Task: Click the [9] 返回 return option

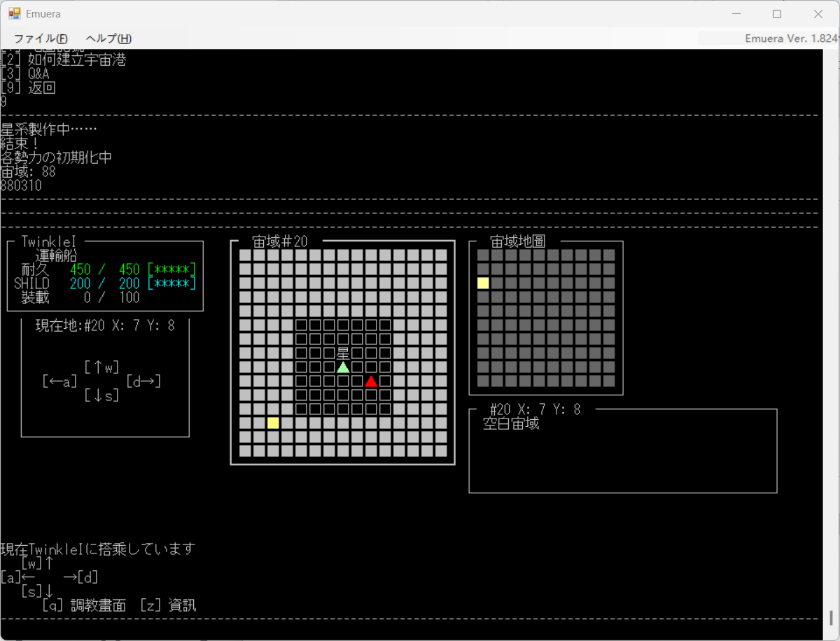Action: (x=28, y=87)
